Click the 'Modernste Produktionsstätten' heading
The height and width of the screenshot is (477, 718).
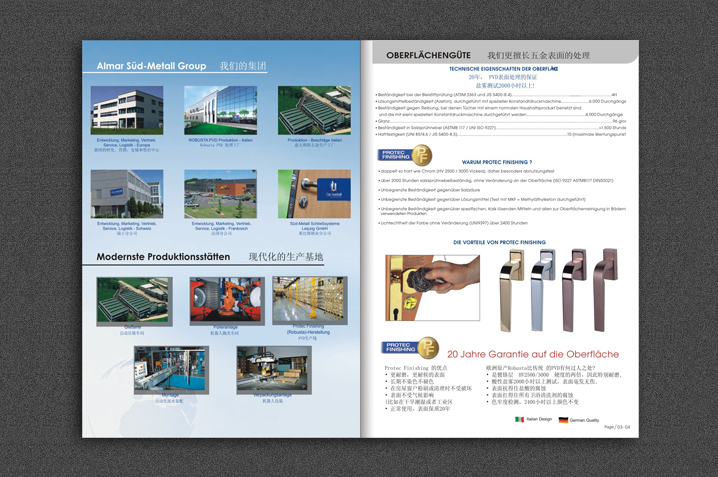click(x=163, y=257)
